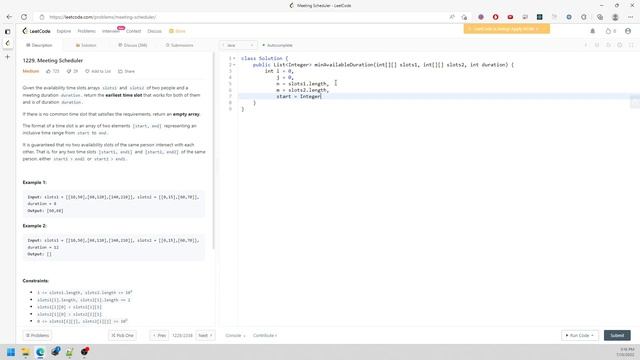Open the Discuss navigation item

(154, 31)
